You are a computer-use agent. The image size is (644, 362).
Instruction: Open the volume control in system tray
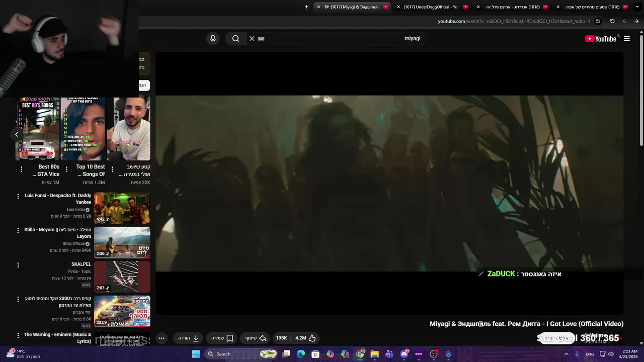(611, 354)
